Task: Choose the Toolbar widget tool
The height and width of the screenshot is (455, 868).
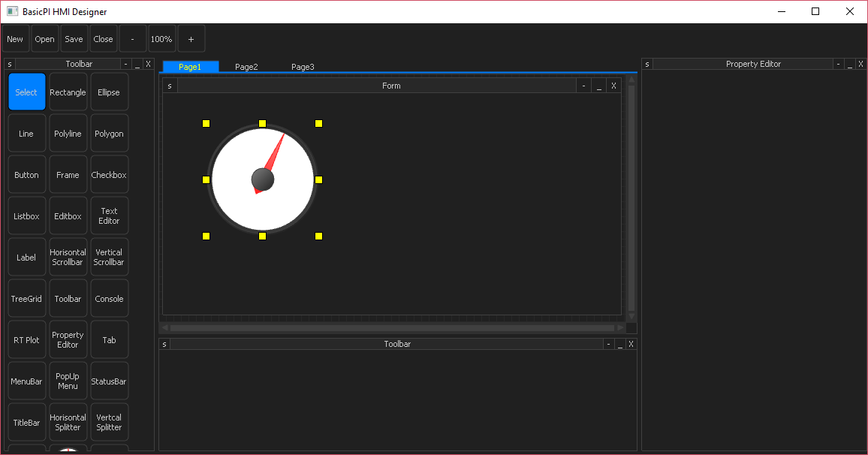Action: coord(68,299)
